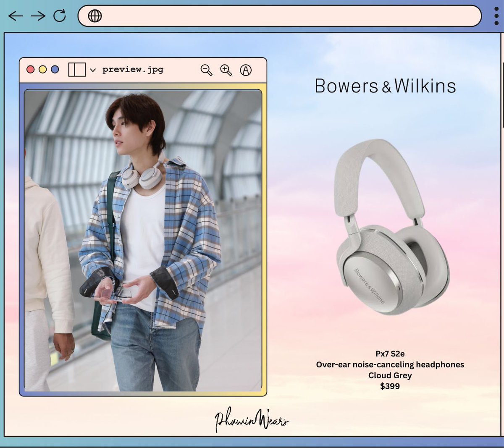
Task: Open the Bowers & Wilkins brand link
Action: point(385,86)
